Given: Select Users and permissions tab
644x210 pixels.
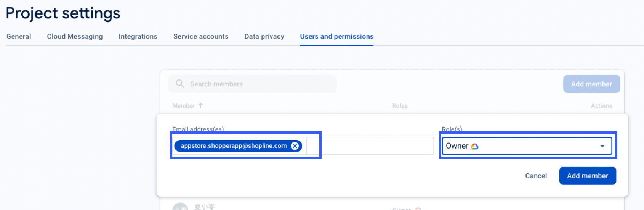Looking at the screenshot, I should (337, 36).
